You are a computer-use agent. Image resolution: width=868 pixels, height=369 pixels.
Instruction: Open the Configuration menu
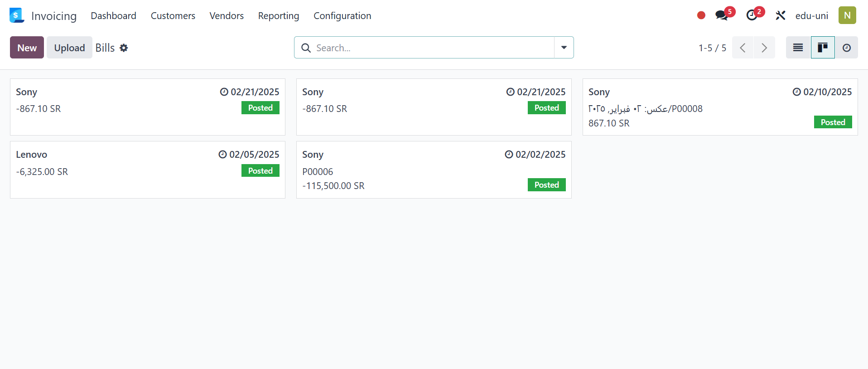(342, 16)
